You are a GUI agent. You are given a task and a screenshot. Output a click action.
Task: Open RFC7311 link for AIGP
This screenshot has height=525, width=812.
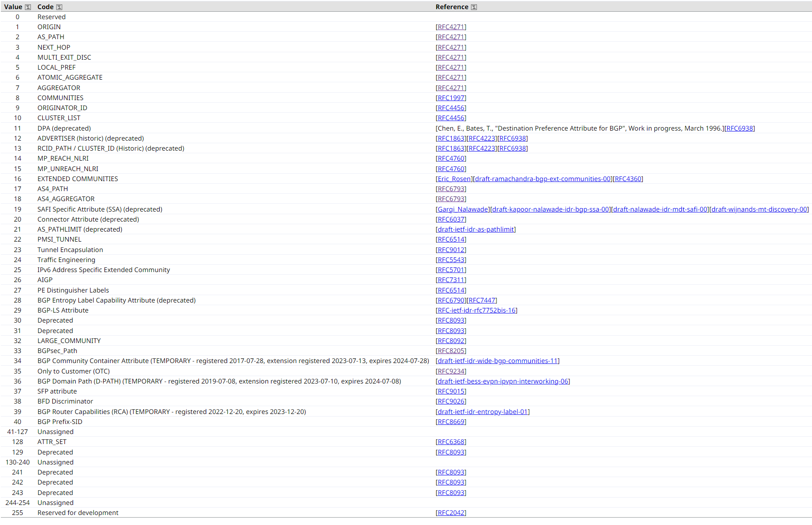click(x=451, y=280)
